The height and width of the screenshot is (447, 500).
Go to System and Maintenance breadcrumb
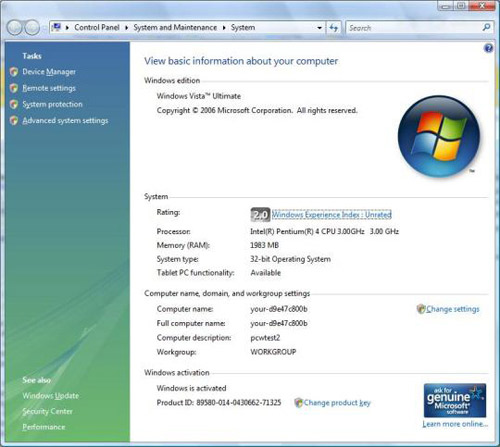175,27
